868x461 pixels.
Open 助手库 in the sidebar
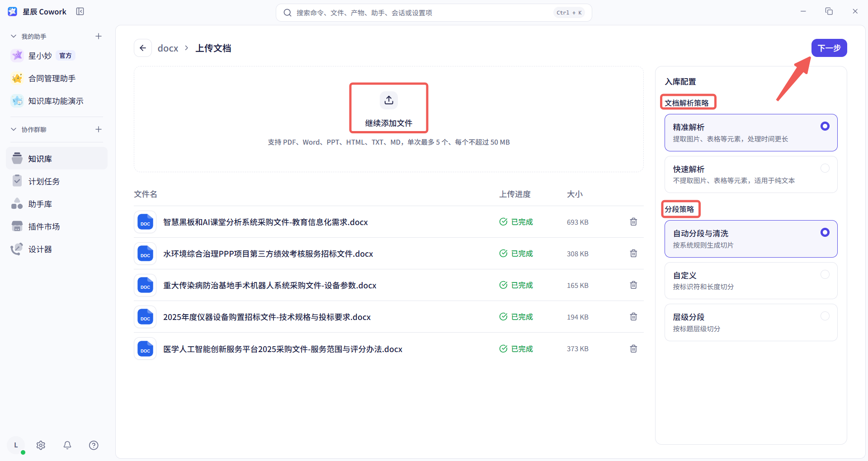pyautogui.click(x=57, y=204)
